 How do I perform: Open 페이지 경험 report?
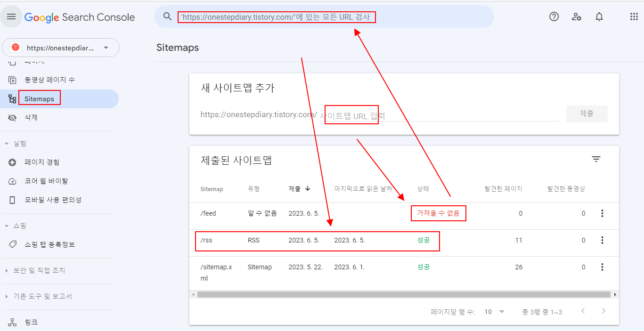coord(59,162)
